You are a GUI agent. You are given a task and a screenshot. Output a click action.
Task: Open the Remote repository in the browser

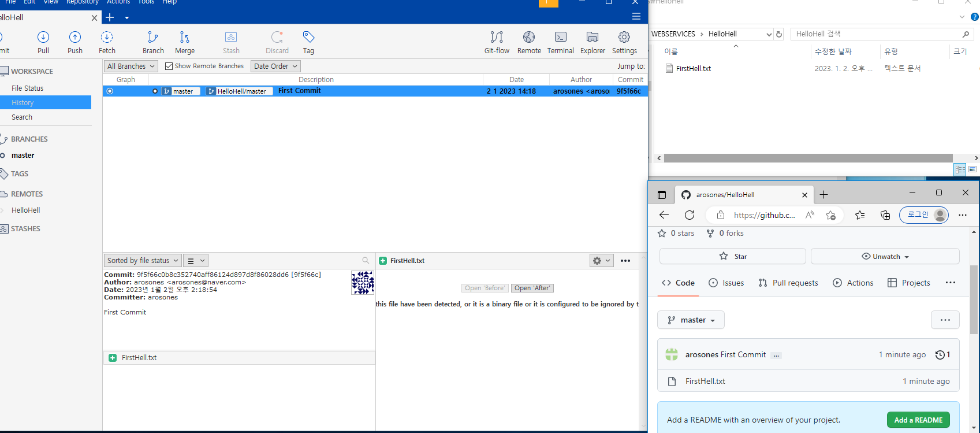(529, 42)
